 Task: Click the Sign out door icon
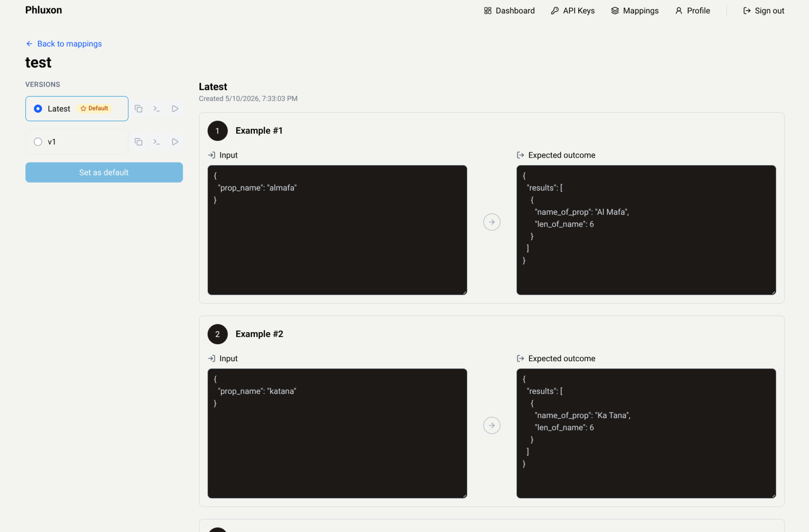point(747,11)
